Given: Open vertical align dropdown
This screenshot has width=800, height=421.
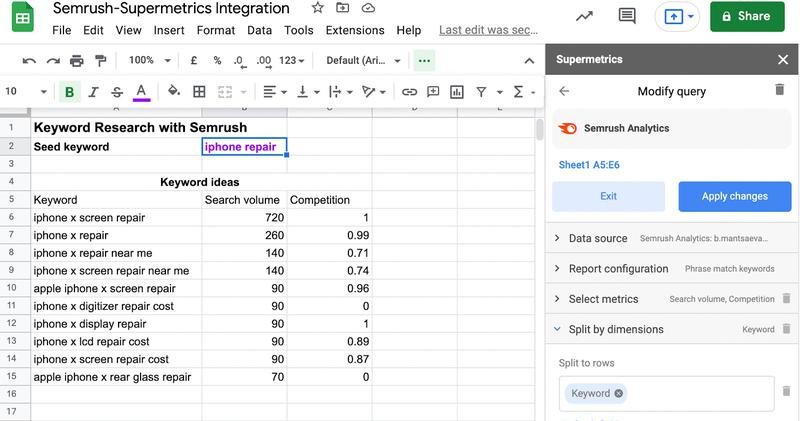Looking at the screenshot, I should coord(308,92).
